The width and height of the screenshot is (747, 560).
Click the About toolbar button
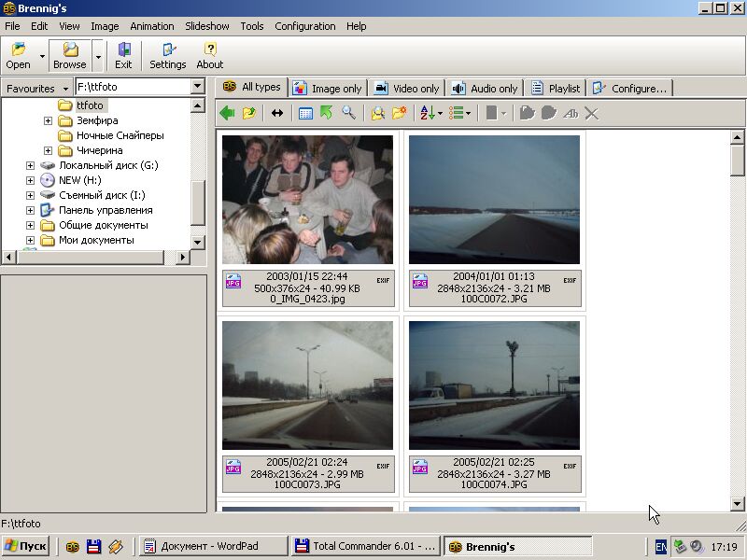(209, 56)
